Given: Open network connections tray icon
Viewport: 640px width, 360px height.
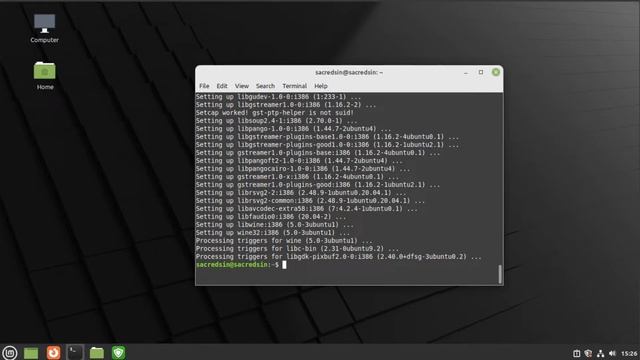Looking at the screenshot, I should 600,353.
